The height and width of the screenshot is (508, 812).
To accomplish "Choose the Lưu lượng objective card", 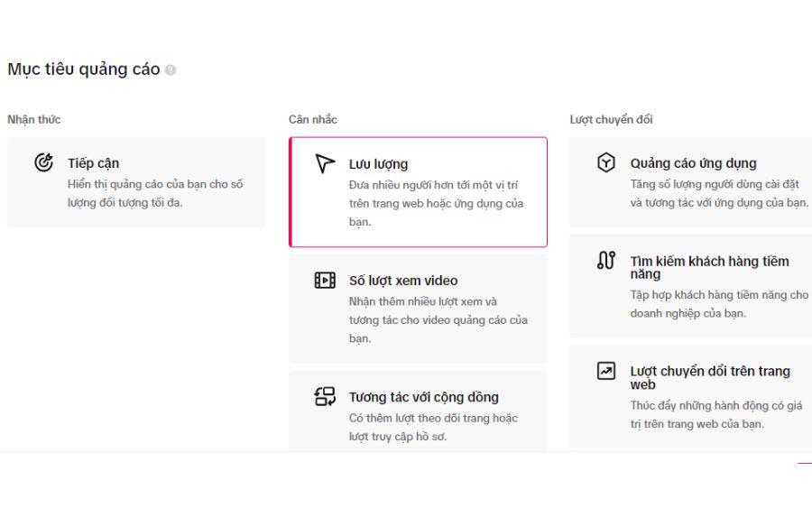I will pyautogui.click(x=418, y=192).
